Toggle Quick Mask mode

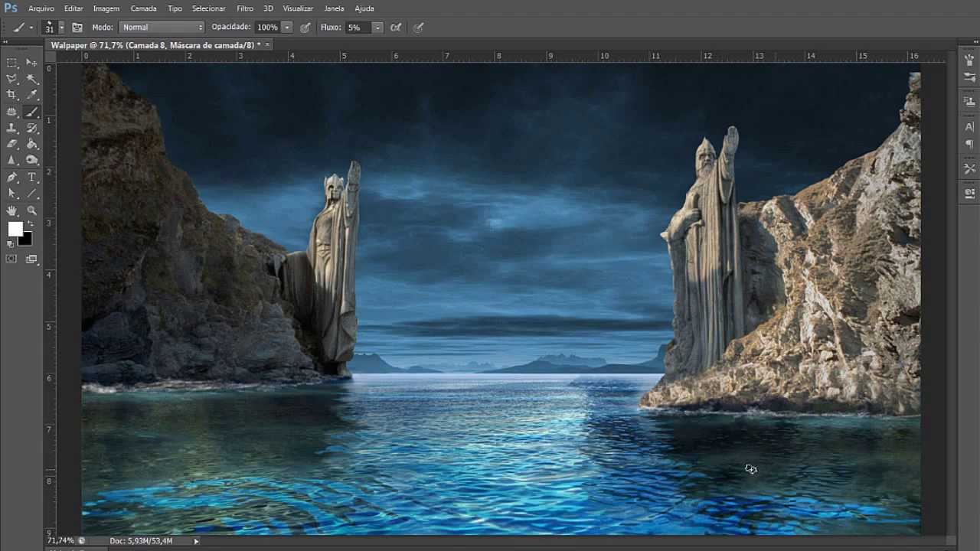pos(12,259)
